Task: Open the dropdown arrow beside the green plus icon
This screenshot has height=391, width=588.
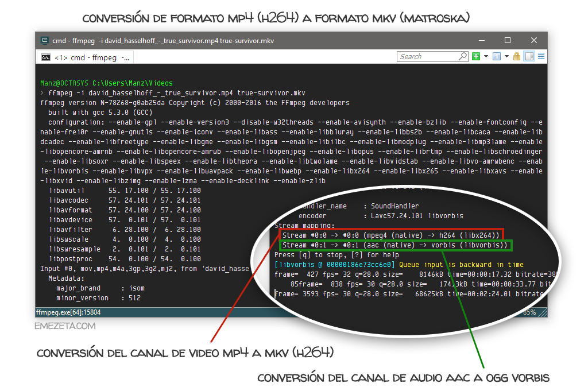Action: point(486,57)
